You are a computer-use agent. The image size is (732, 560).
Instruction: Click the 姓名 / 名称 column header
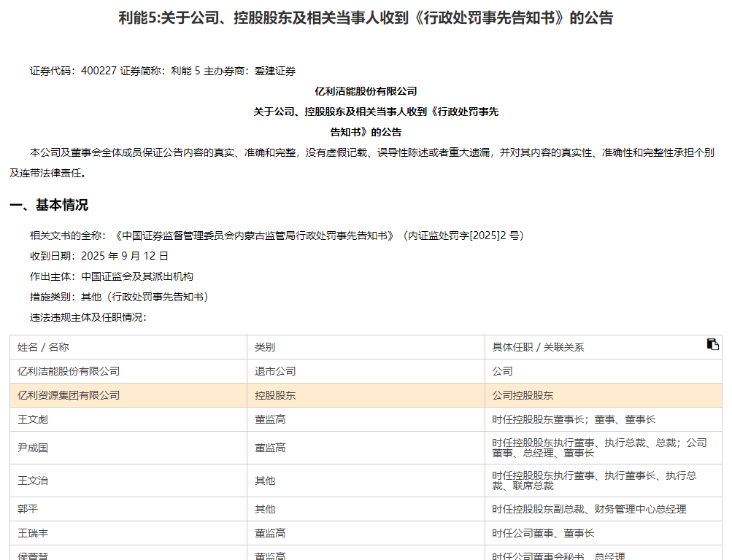click(43, 347)
